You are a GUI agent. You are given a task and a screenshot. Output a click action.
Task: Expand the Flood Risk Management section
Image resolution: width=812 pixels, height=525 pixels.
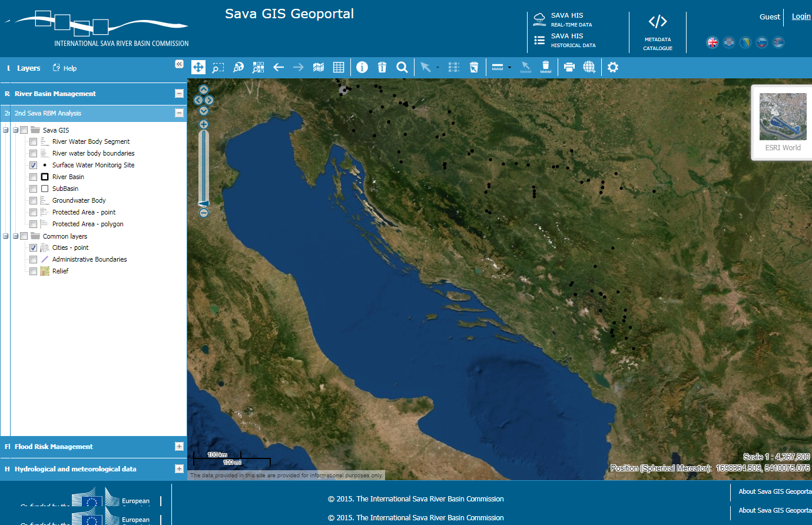click(179, 447)
